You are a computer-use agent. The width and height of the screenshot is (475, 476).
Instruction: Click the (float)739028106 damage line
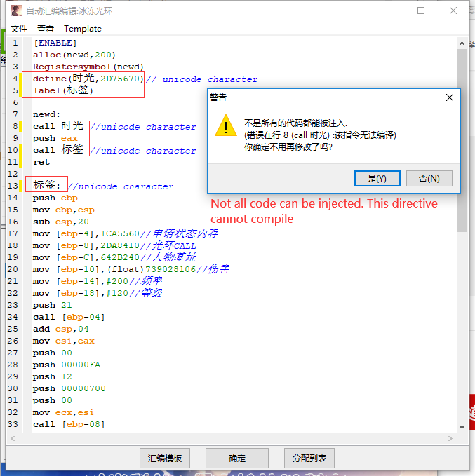click(x=131, y=269)
